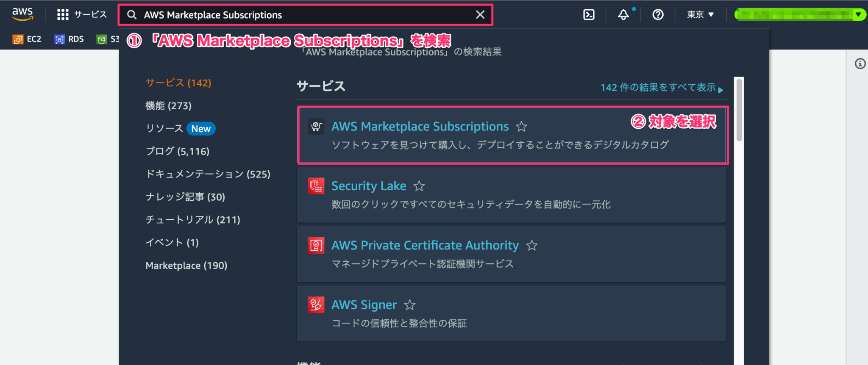
Task: Open the EC2 favorites shortcut
Action: [x=27, y=39]
